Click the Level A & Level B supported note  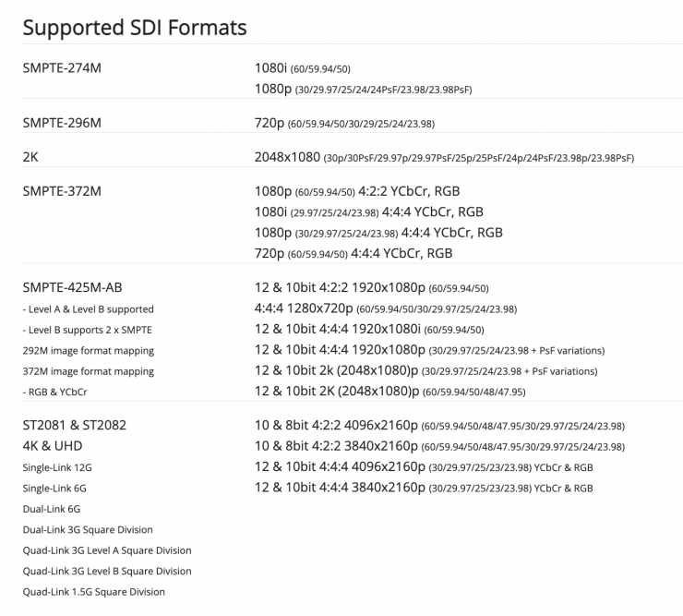pos(88,308)
